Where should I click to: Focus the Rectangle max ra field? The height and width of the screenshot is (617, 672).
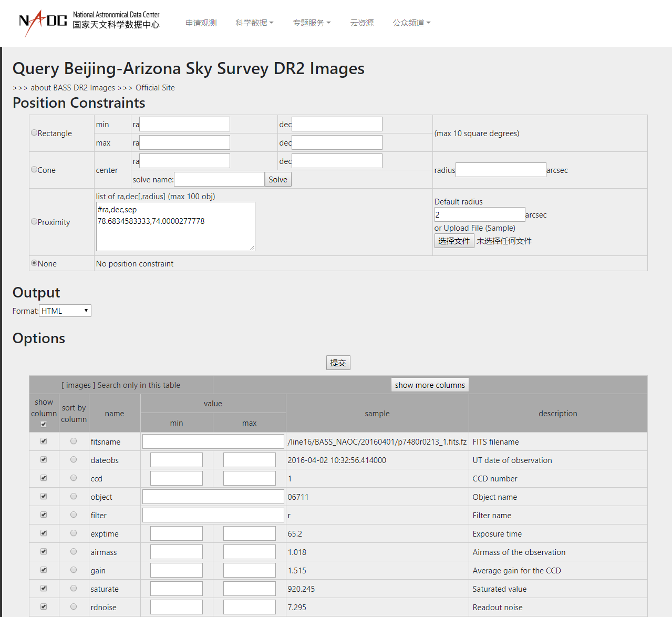coord(184,142)
